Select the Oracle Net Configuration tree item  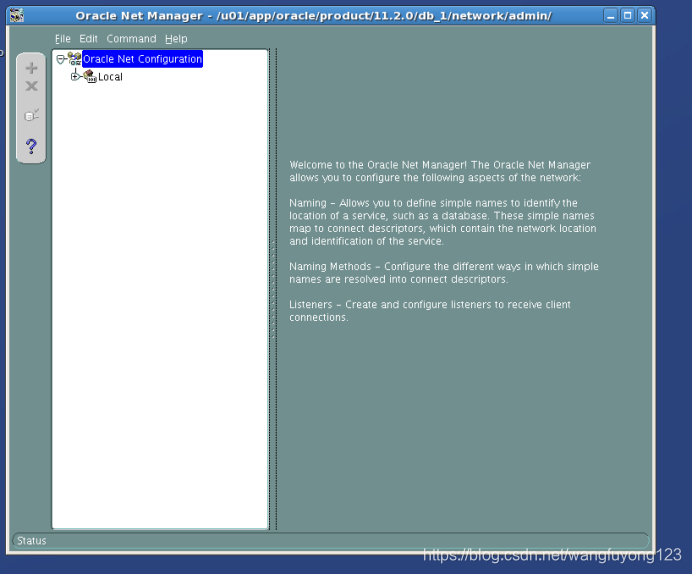point(142,59)
